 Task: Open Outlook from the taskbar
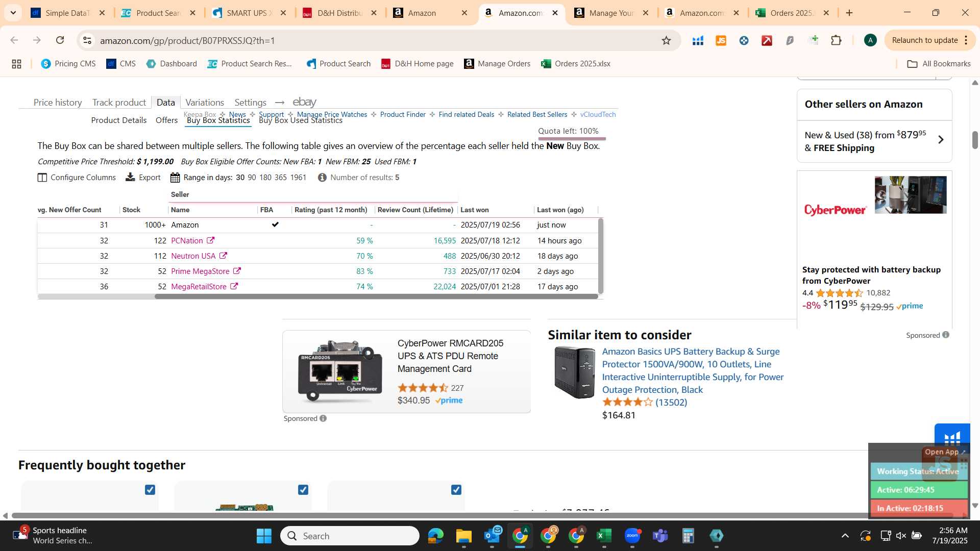click(x=492, y=536)
